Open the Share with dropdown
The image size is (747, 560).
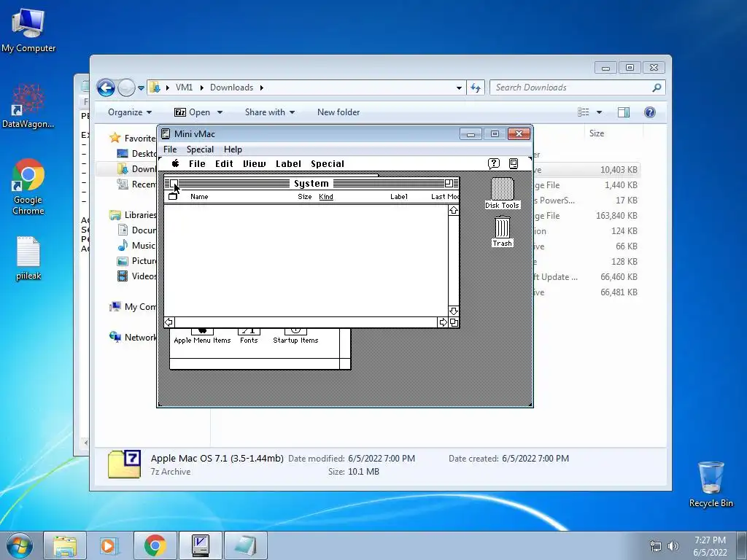point(270,112)
